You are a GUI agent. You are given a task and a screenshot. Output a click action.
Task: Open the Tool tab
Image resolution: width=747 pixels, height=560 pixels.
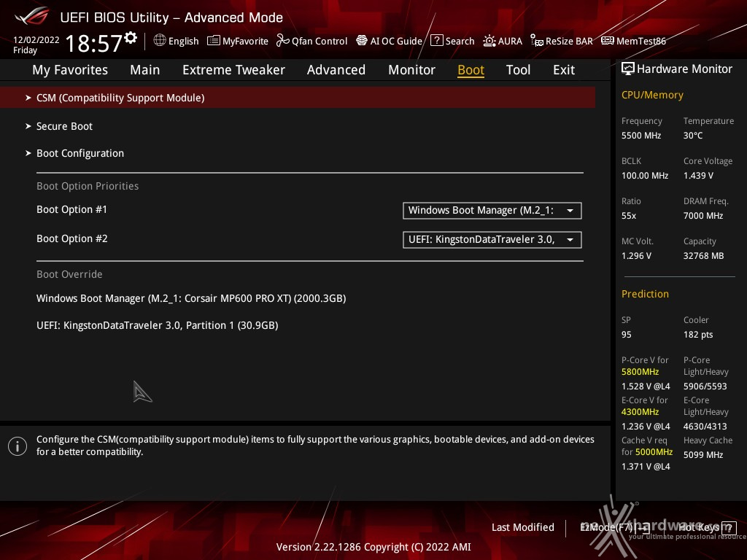tap(518, 70)
